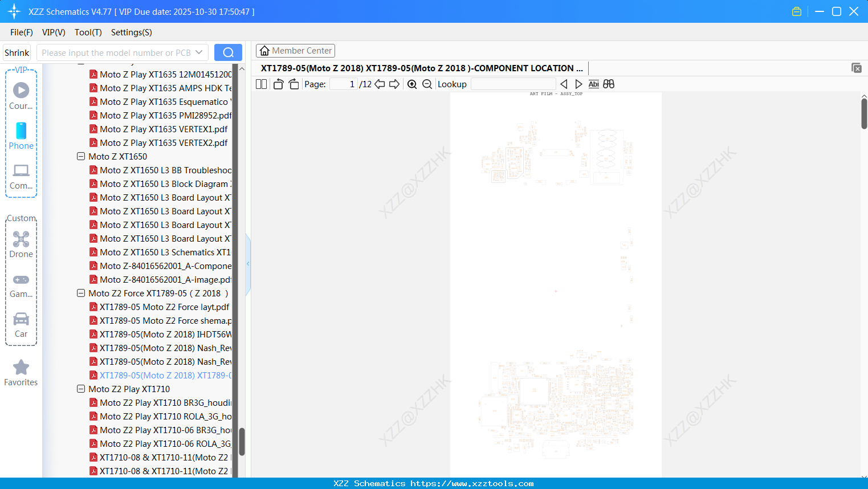The width and height of the screenshot is (868, 489).
Task: Collapse the Moto Z XT1650 folder
Action: [81, 156]
